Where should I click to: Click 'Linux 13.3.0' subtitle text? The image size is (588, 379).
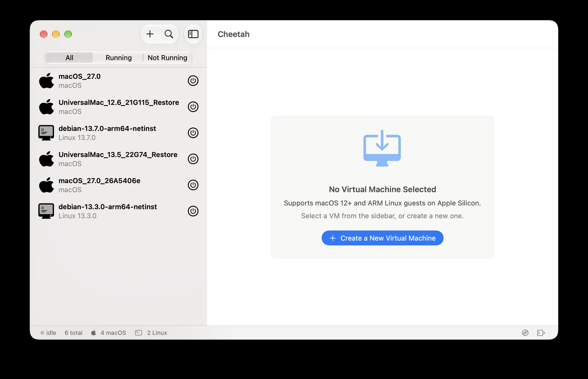point(77,216)
